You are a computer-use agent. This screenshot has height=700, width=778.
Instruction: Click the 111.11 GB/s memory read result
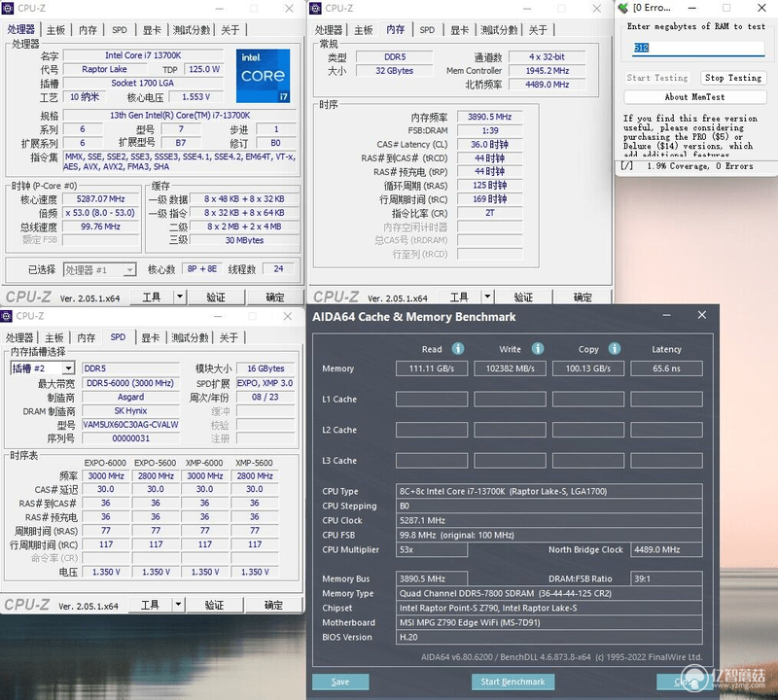click(432, 368)
